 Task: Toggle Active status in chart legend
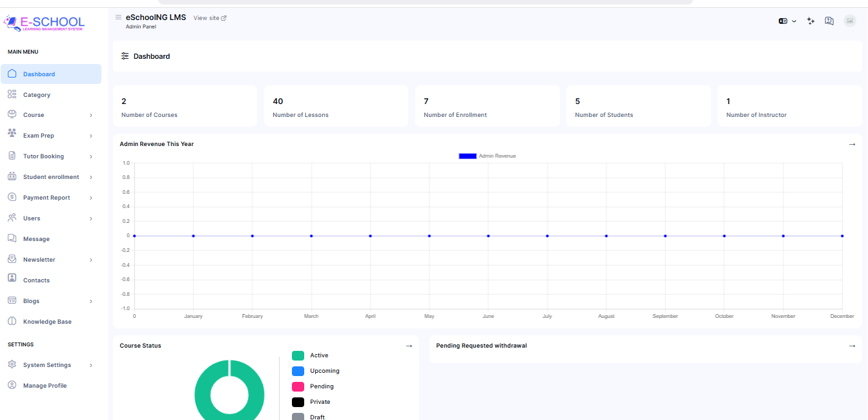click(298, 355)
